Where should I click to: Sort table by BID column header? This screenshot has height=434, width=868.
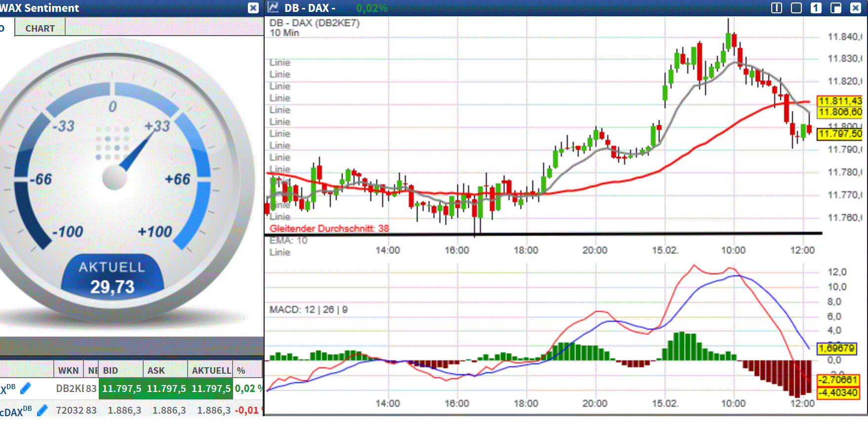click(111, 370)
